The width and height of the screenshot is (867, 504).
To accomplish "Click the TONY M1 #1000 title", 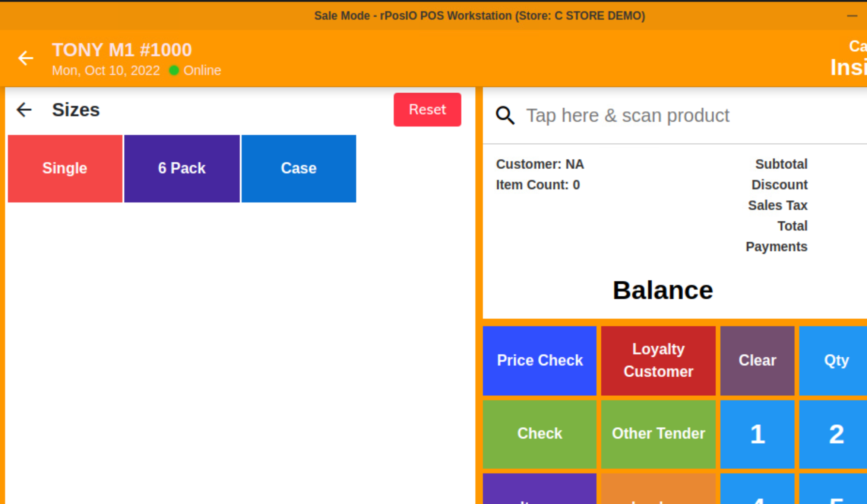I will coord(122,50).
